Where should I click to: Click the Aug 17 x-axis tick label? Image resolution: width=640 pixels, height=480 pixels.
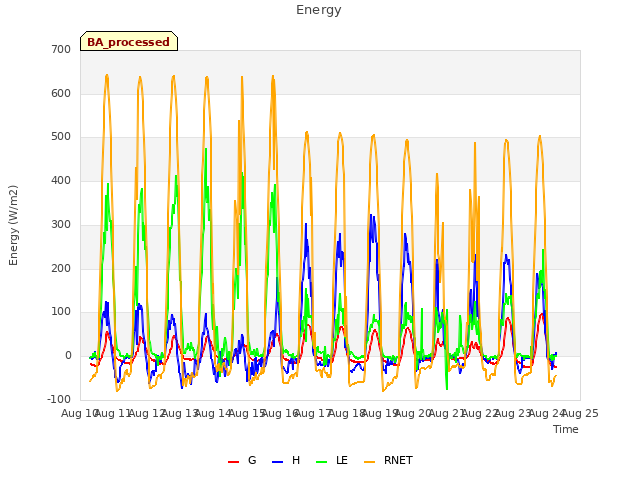313,414
